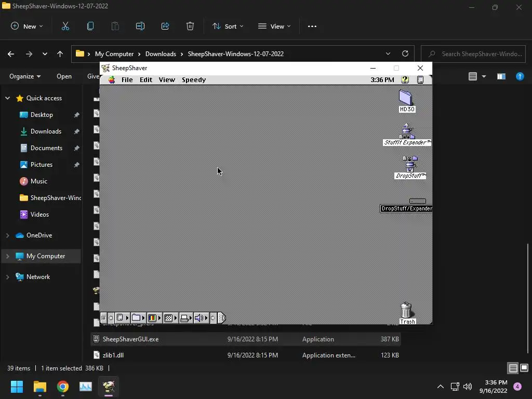Open the control strip monitor color depth module
This screenshot has height=399, width=532.
coord(155,318)
